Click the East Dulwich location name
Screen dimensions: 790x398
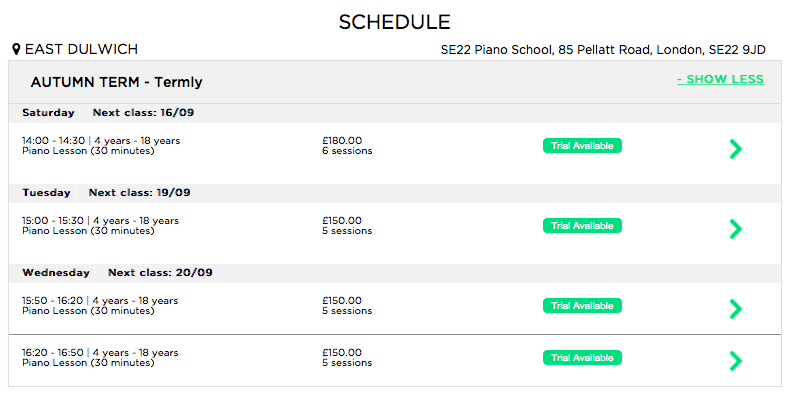pyautogui.click(x=81, y=49)
